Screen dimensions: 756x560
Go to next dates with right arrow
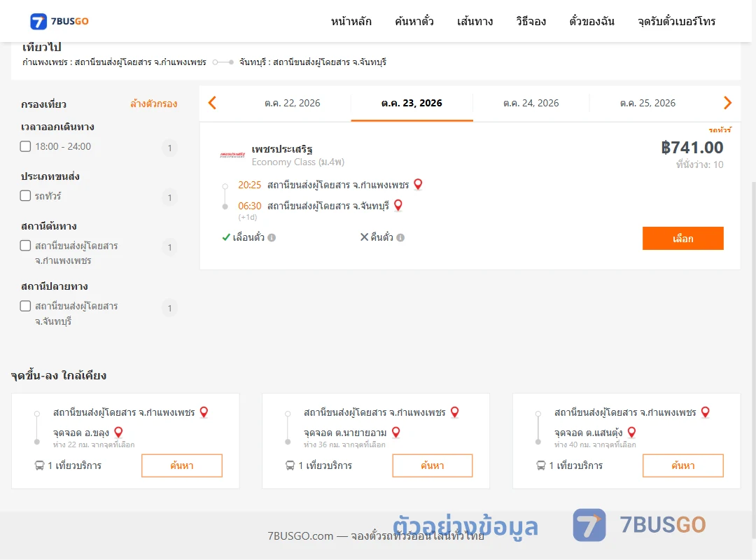tap(727, 103)
